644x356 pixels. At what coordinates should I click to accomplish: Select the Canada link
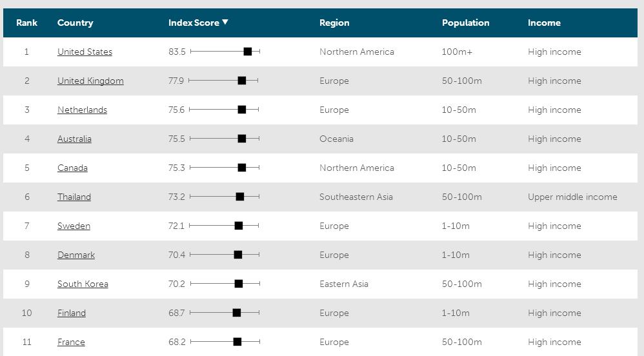[72, 168]
